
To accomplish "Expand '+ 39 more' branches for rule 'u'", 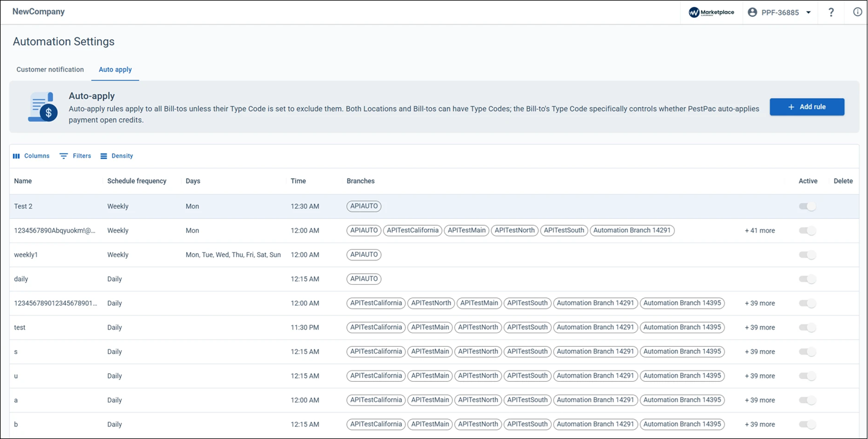I will pos(760,376).
